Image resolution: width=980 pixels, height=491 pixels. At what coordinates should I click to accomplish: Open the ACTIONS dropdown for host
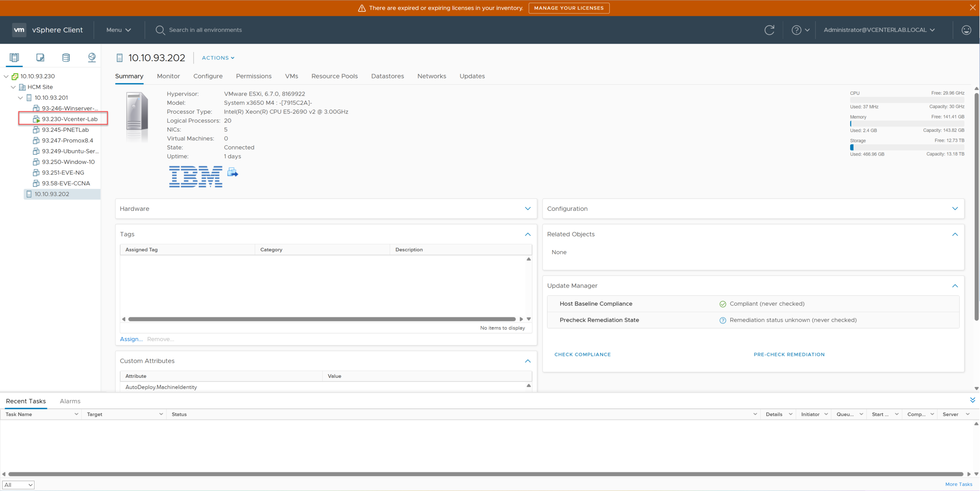point(218,58)
